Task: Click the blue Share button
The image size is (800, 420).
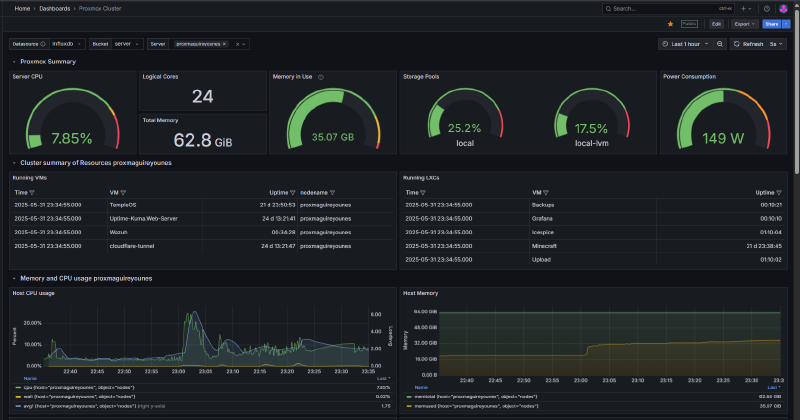Action: 771,24
